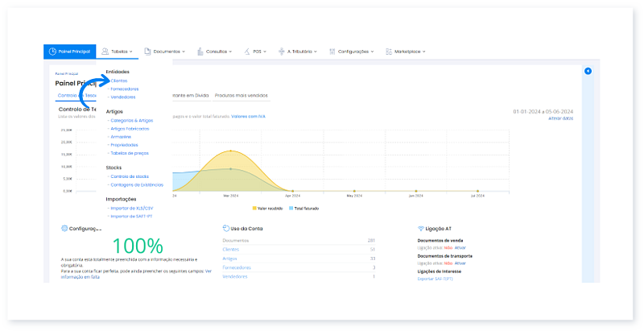Click the Painel Principal clock icon

pyautogui.click(x=52, y=52)
